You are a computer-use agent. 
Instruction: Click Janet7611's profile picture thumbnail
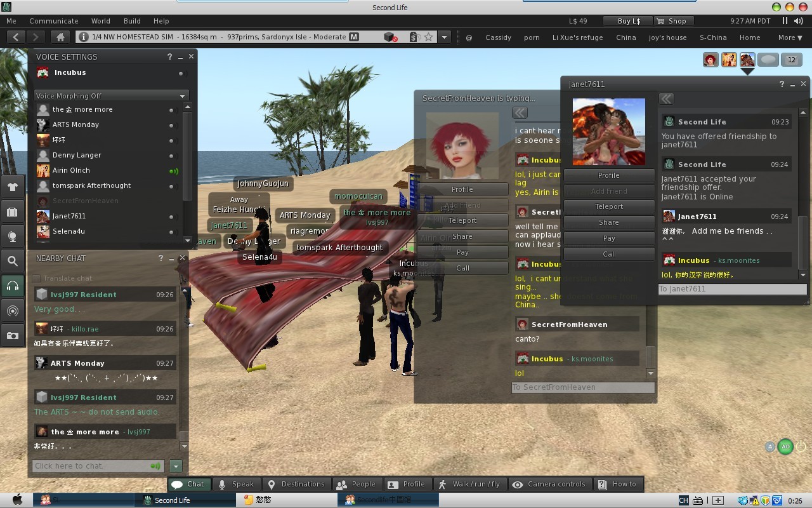(609, 131)
